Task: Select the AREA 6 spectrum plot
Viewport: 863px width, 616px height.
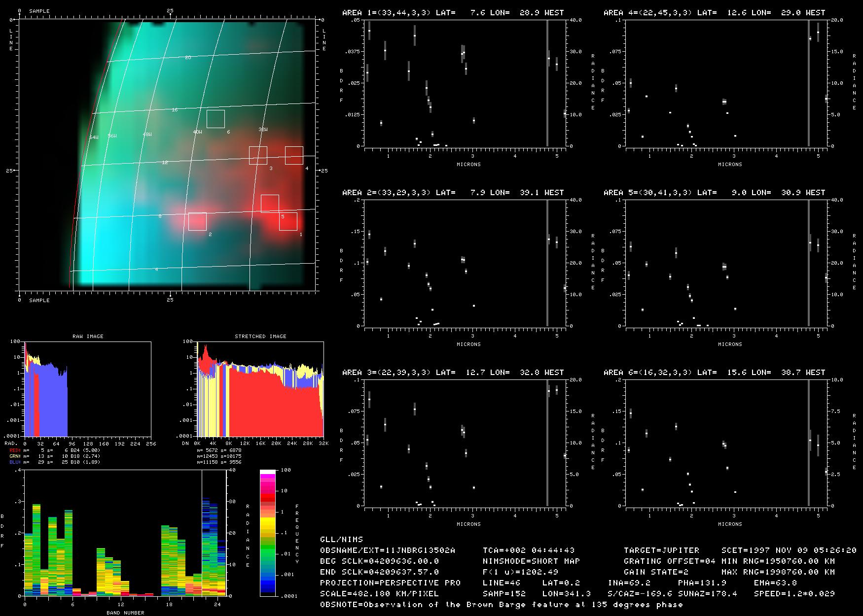Action: 725,443
